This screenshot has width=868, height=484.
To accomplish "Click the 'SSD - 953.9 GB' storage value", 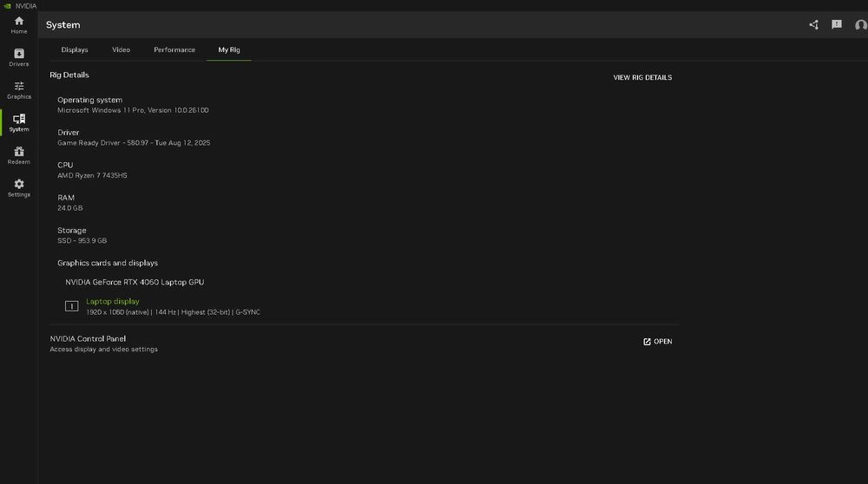I will coord(82,240).
